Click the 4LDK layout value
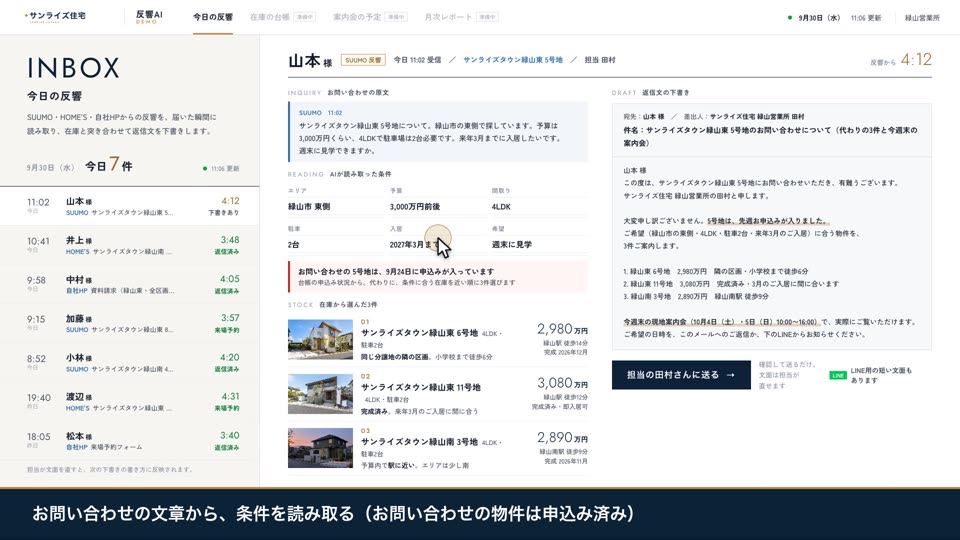The image size is (960, 540). (x=501, y=207)
